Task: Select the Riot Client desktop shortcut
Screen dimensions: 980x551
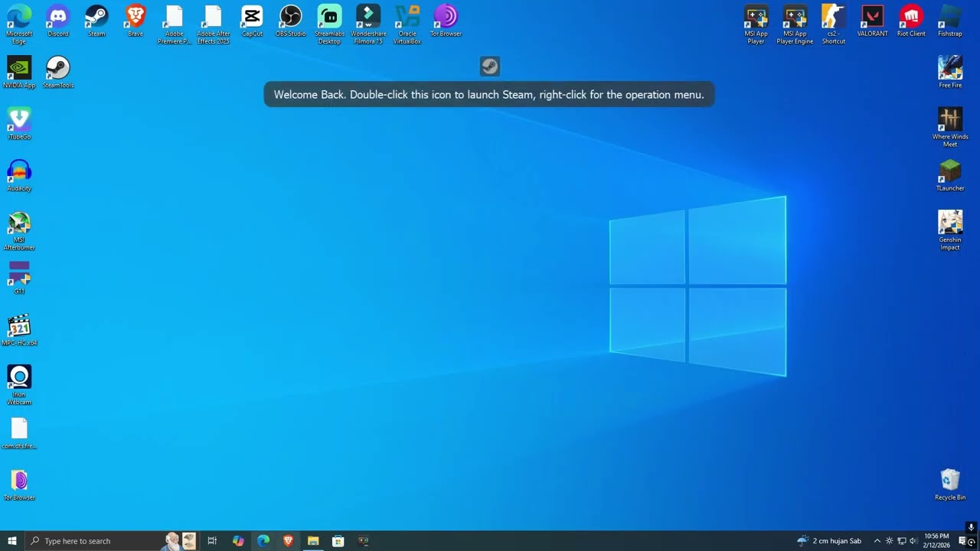Action: [x=911, y=21]
